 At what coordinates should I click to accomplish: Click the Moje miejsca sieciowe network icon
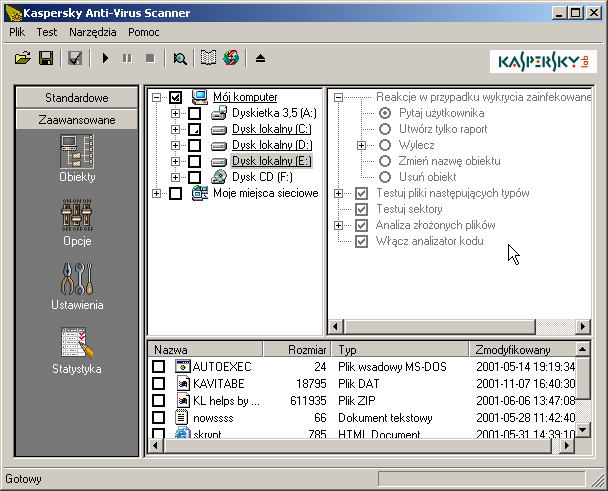coord(200,193)
